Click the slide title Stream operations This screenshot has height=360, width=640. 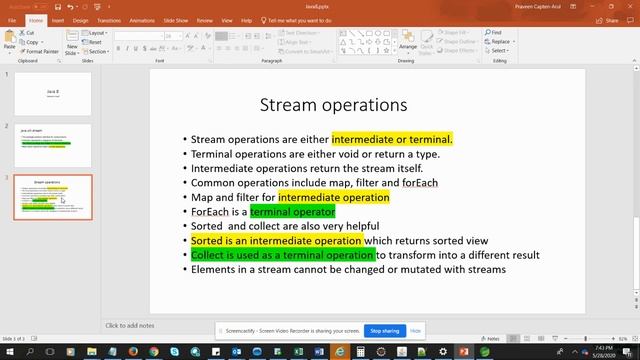tap(333, 105)
